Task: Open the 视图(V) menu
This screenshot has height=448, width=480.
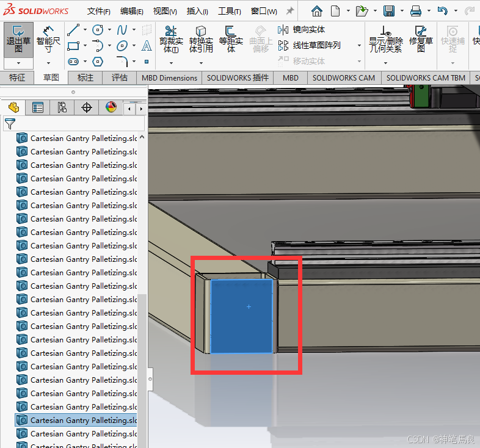Action: 165,12
